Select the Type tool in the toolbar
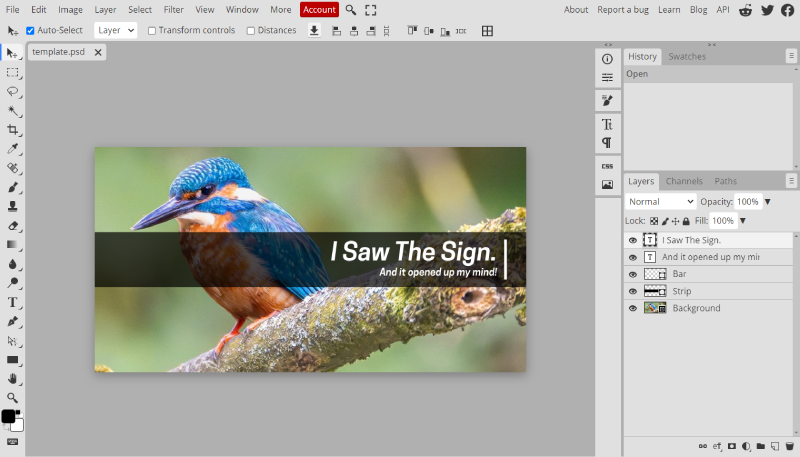The width and height of the screenshot is (800, 457). click(12, 302)
